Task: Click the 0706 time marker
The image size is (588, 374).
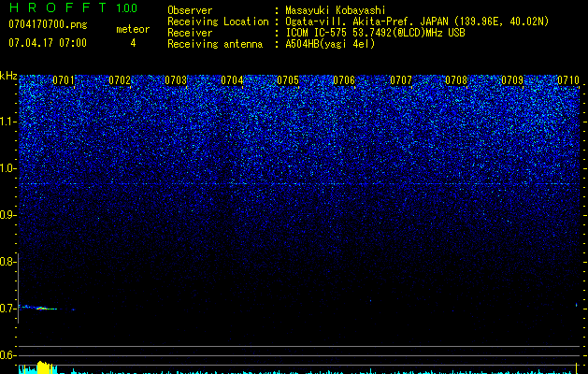Action: [344, 80]
